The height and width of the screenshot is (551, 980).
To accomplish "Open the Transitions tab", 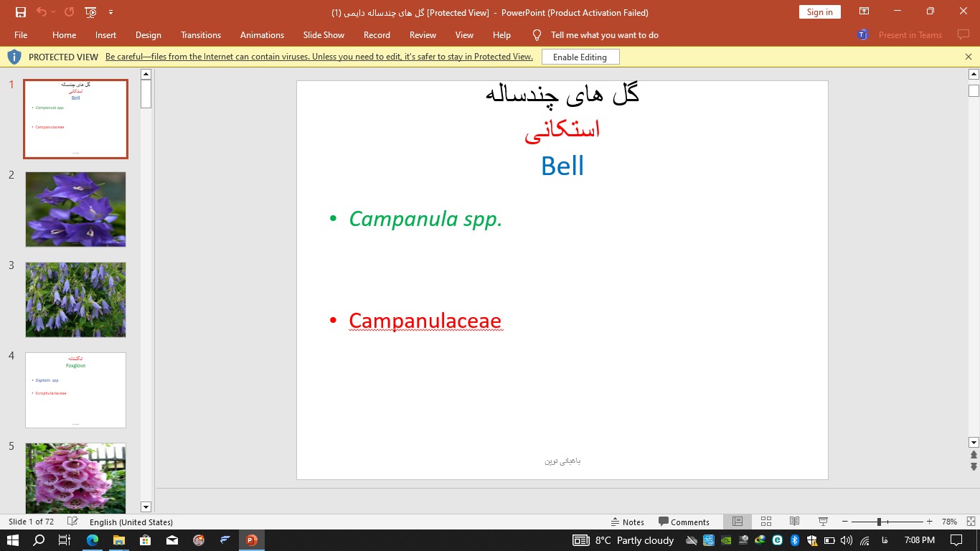I will click(201, 35).
